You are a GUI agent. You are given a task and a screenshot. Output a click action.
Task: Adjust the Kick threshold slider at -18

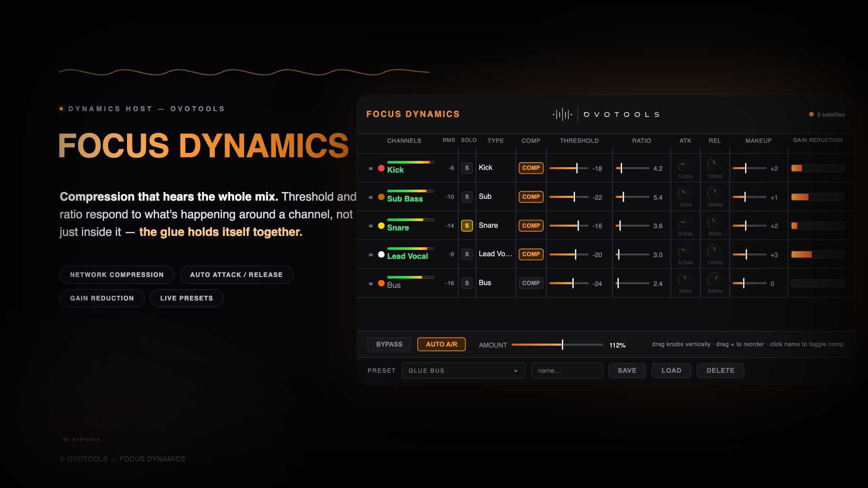[x=569, y=168]
